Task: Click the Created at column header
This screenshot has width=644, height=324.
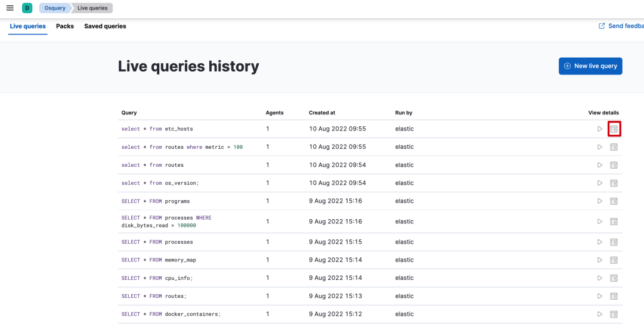Action: pyautogui.click(x=322, y=113)
